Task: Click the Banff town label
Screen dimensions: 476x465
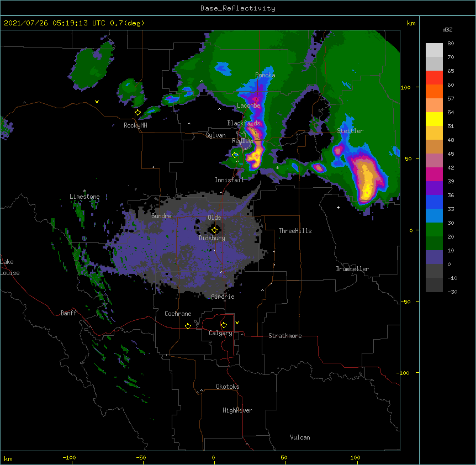Action: pyautogui.click(x=68, y=313)
